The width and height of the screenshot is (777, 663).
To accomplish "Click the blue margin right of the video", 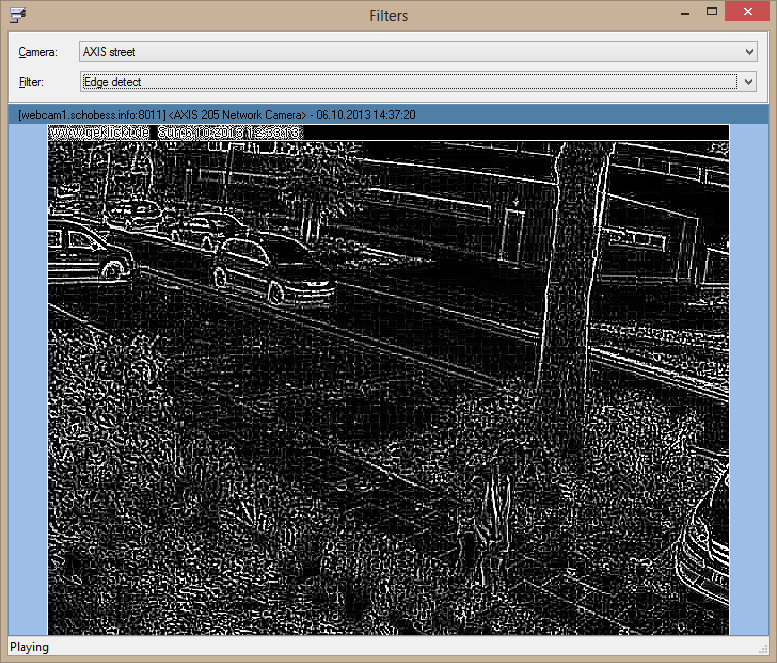I will [748, 380].
